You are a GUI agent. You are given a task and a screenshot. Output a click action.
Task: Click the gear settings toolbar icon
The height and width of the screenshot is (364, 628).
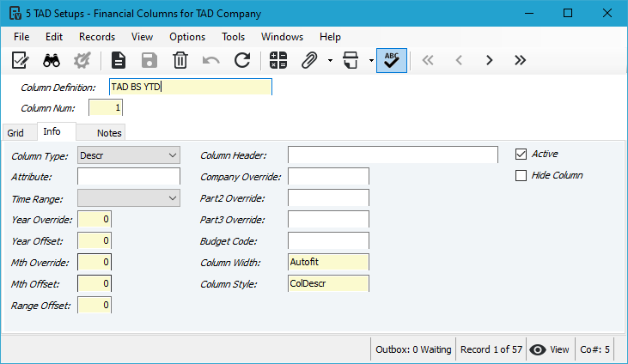click(x=82, y=60)
